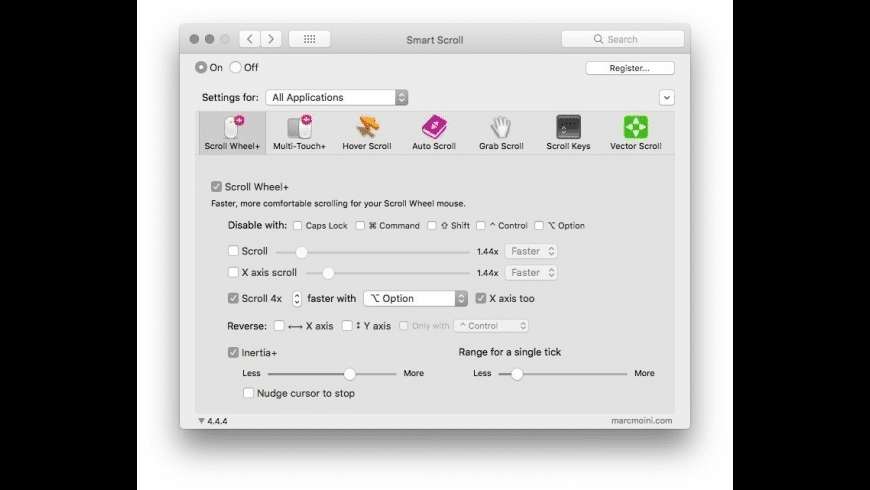Go to the Grab Scroll tab
870x490 pixels.
(x=501, y=133)
